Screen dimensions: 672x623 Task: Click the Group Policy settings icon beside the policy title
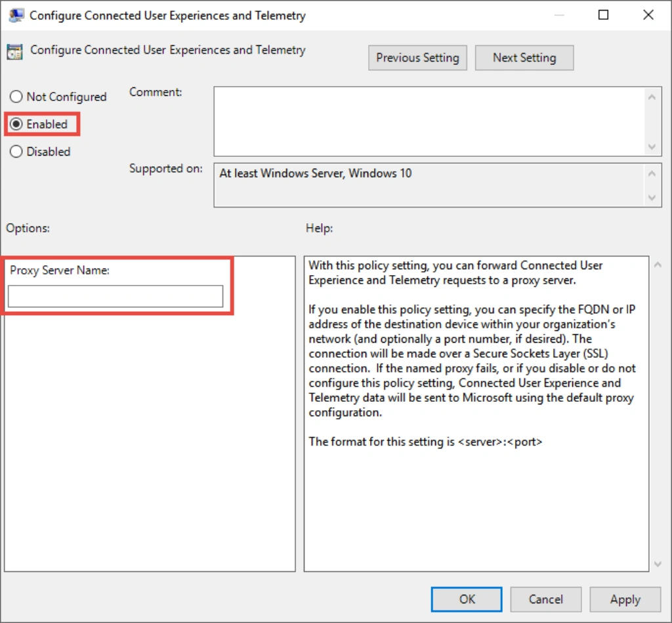coord(14,50)
